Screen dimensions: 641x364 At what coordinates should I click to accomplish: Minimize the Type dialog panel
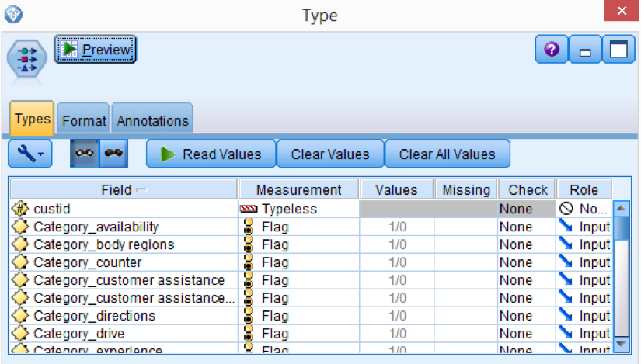[x=585, y=50]
